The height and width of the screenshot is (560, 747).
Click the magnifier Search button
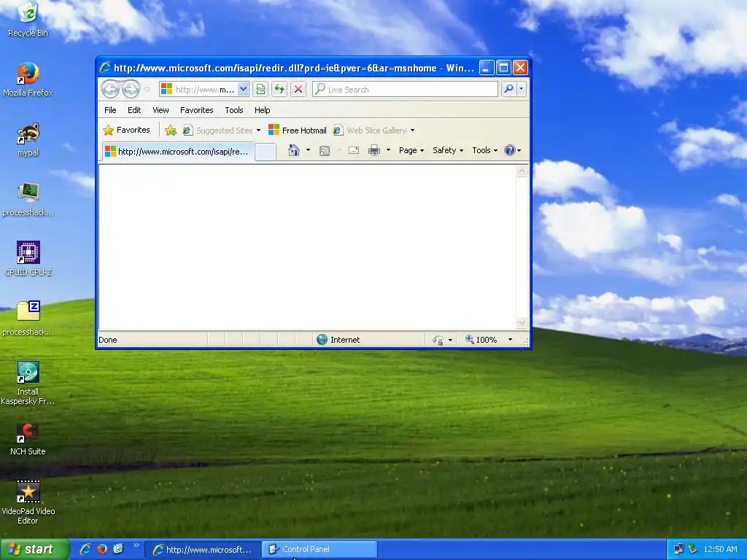coord(508,89)
